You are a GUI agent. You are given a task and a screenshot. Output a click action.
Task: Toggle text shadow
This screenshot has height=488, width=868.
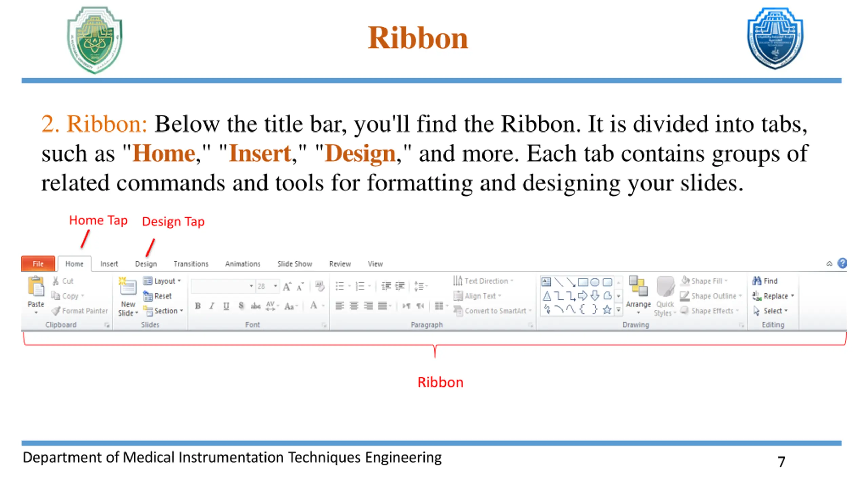pyautogui.click(x=241, y=306)
